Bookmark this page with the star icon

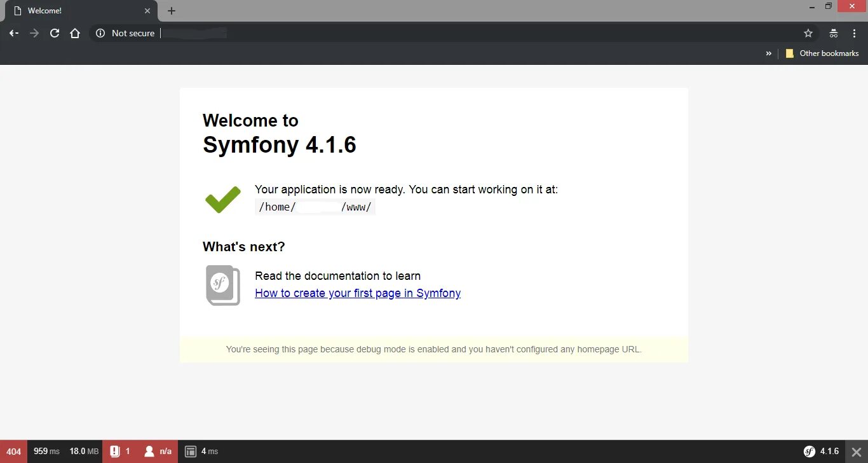coord(808,33)
